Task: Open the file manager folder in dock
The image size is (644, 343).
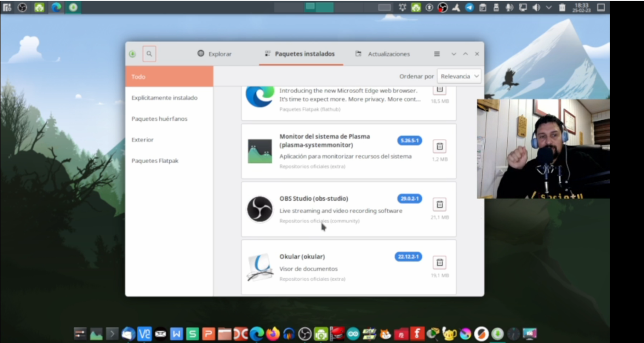Action: pyautogui.click(x=224, y=333)
